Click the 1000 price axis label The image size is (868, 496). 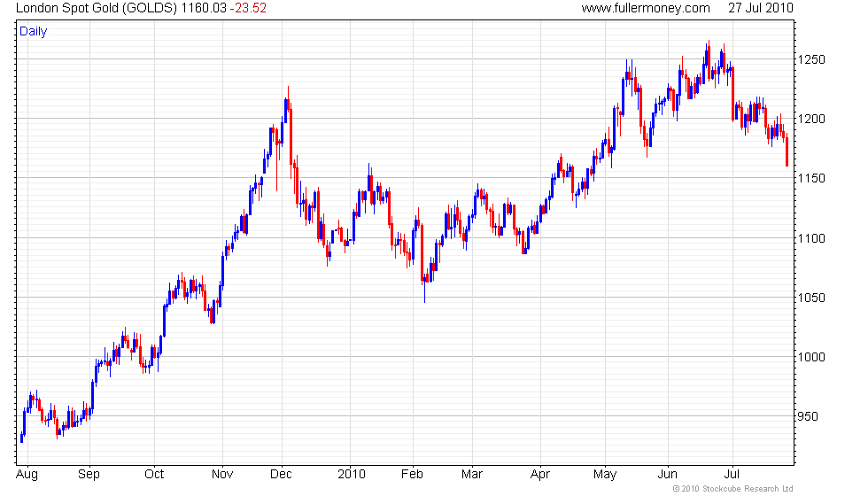pyautogui.click(x=811, y=357)
